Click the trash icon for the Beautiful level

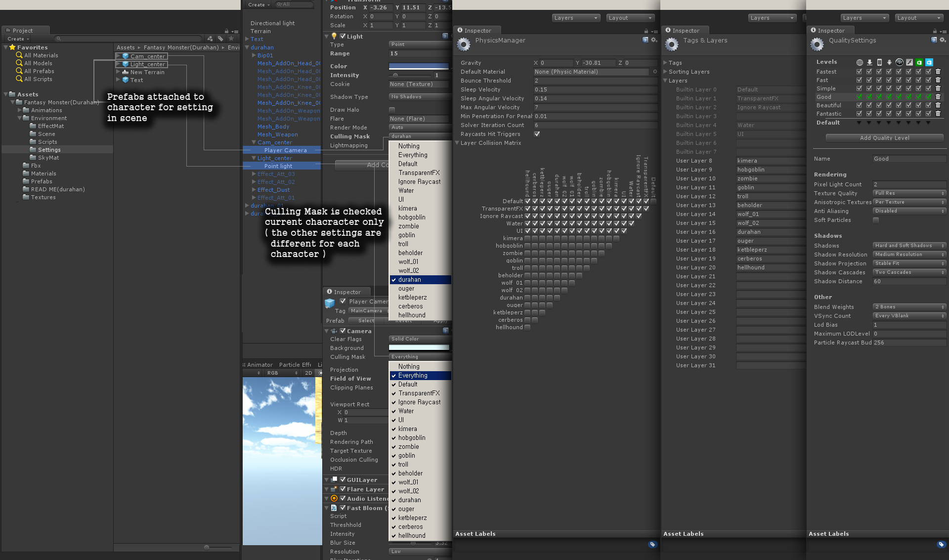tap(938, 105)
